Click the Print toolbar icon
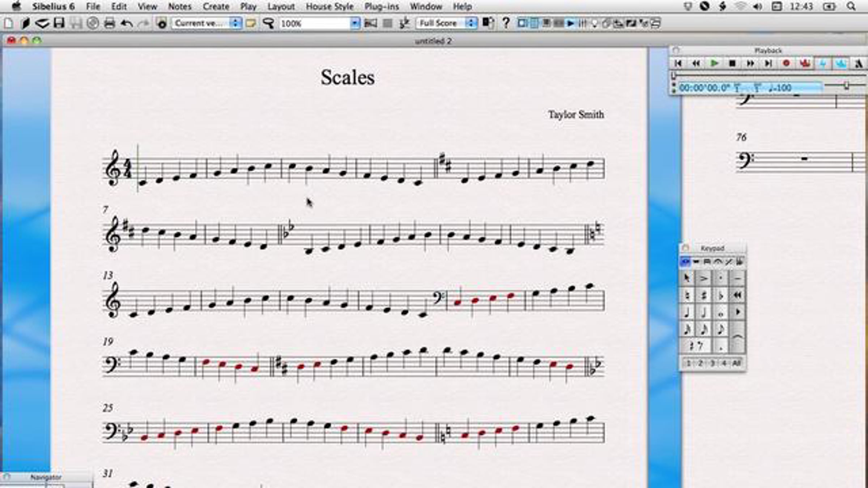The height and width of the screenshot is (488, 868). coord(109,23)
